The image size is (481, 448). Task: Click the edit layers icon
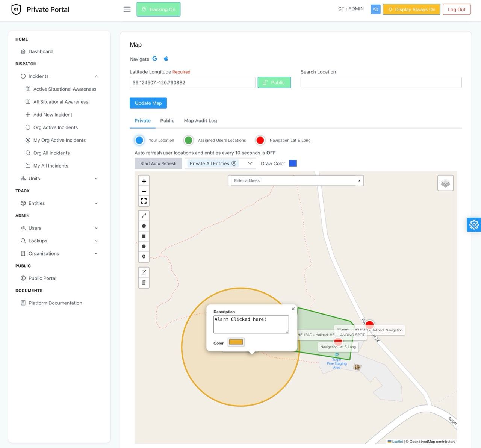click(144, 272)
